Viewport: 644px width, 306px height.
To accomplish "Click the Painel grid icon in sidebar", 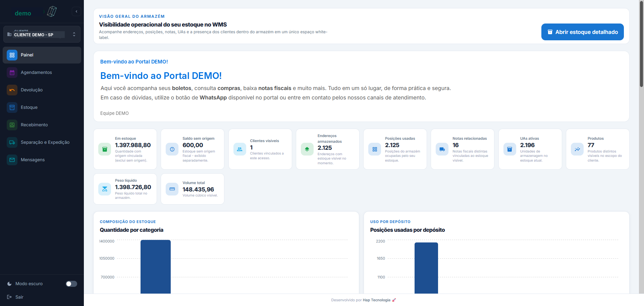I will pyautogui.click(x=12, y=55).
